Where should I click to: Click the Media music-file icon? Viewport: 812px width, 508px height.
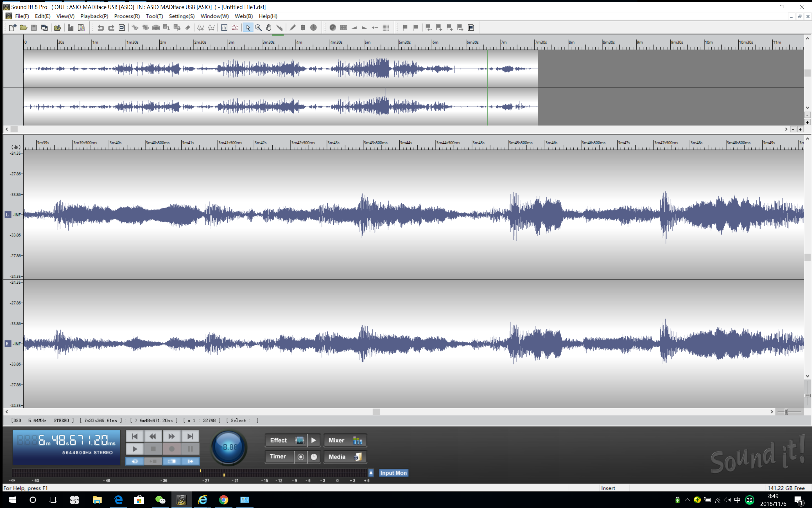pos(358,457)
